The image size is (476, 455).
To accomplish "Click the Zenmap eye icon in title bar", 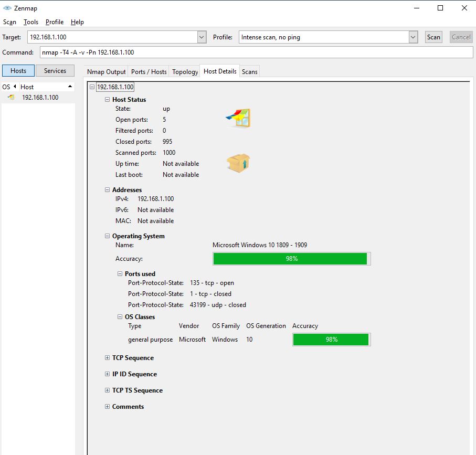I will click(7, 8).
